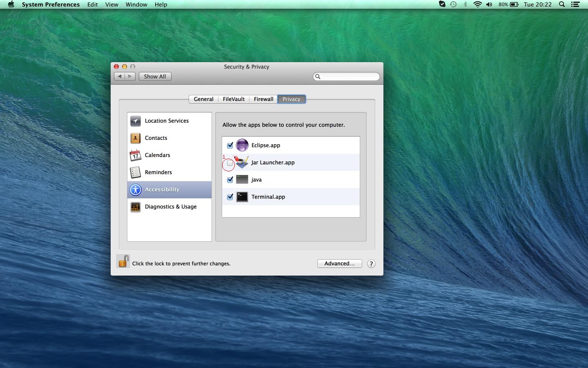Click the Terminal.app icon
Viewport: 588px width, 368px height.
tap(242, 197)
